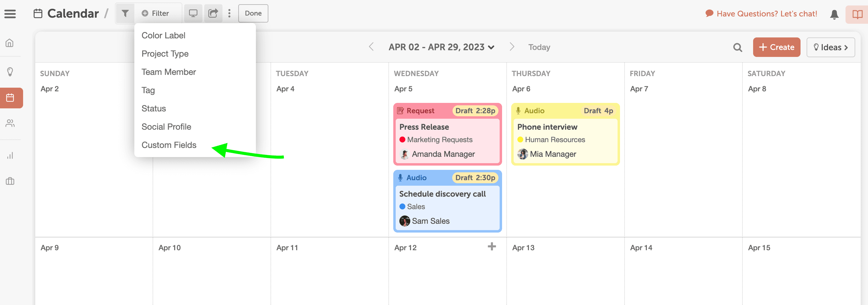
Task: Click the Request project type icon
Action: 400,111
